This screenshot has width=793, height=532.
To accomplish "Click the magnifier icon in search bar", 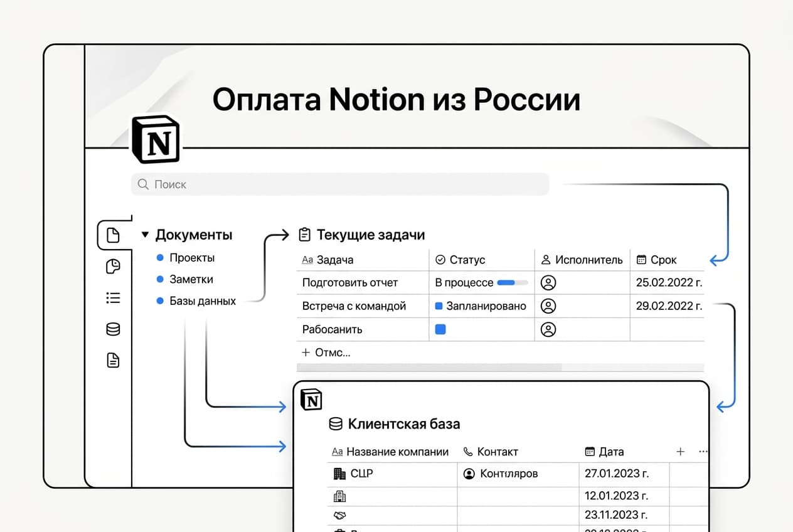I will (x=143, y=184).
